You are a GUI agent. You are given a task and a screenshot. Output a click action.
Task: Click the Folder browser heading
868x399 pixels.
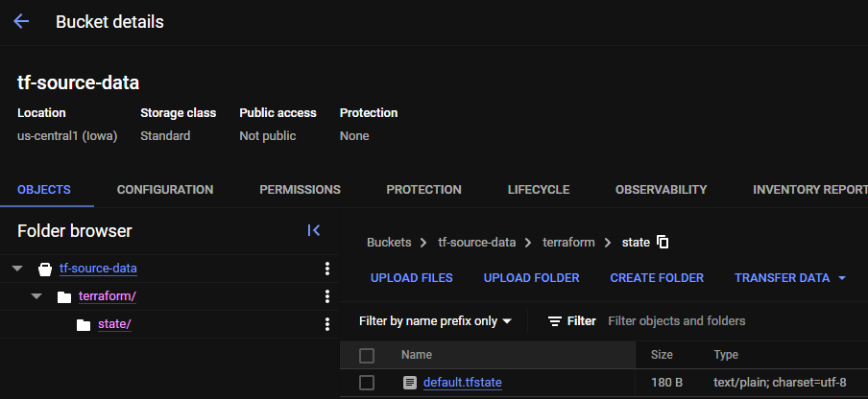(75, 231)
